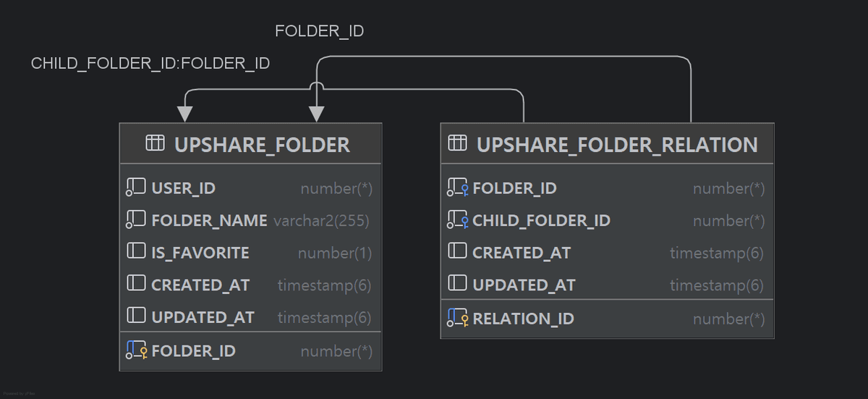868x399 pixels.
Task: Click the UPSHARE_FOLDER FOLDER_ID primary key icon
Action: point(137,350)
